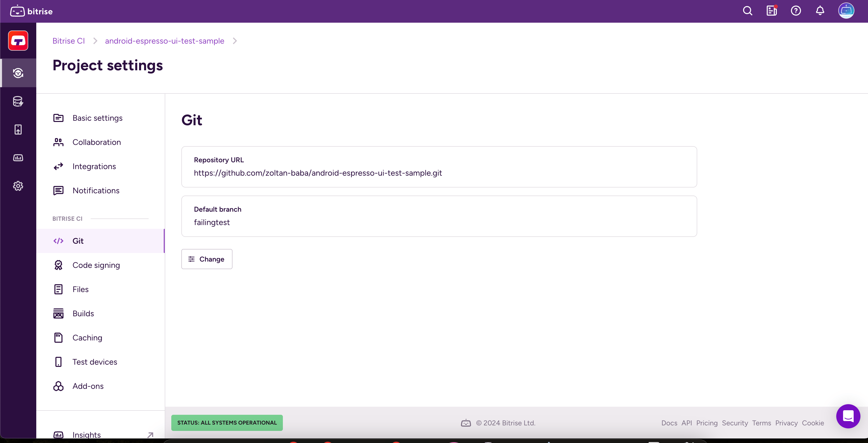Open the help question mark icon
This screenshot has height=443, width=868.
(x=795, y=11)
